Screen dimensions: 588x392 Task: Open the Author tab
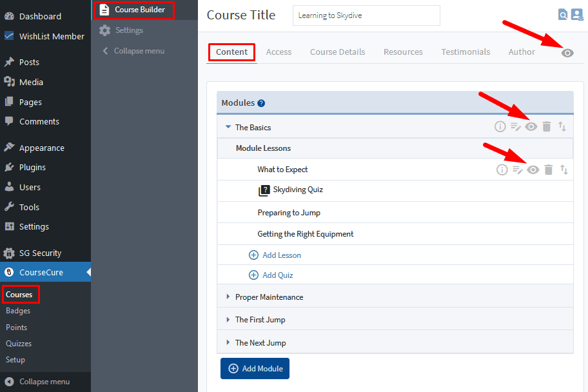point(522,52)
